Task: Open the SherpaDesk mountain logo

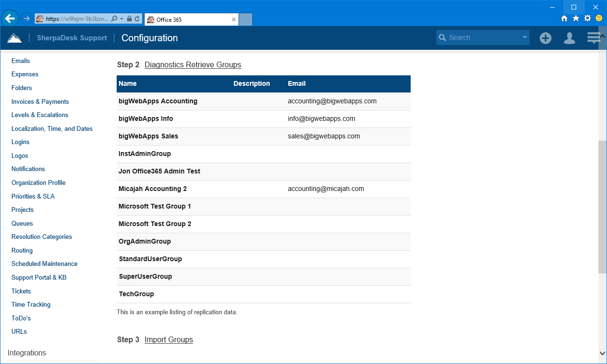Action: 14,37
